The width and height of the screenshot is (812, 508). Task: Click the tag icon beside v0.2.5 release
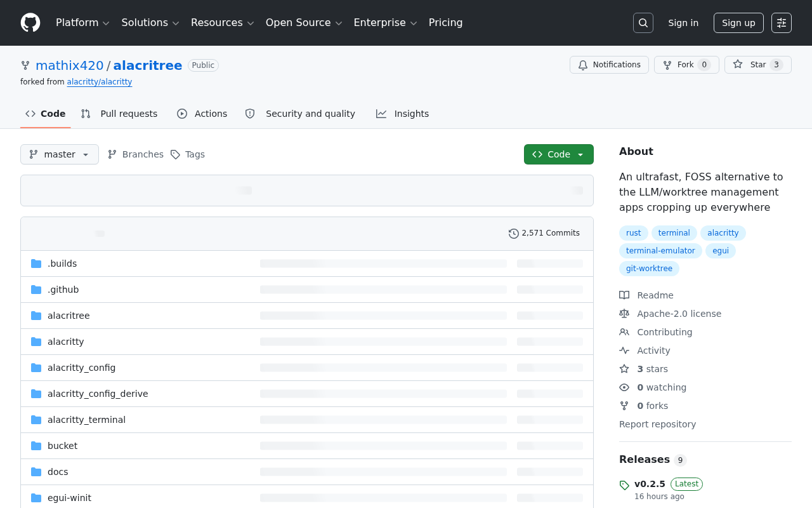pyautogui.click(x=624, y=485)
